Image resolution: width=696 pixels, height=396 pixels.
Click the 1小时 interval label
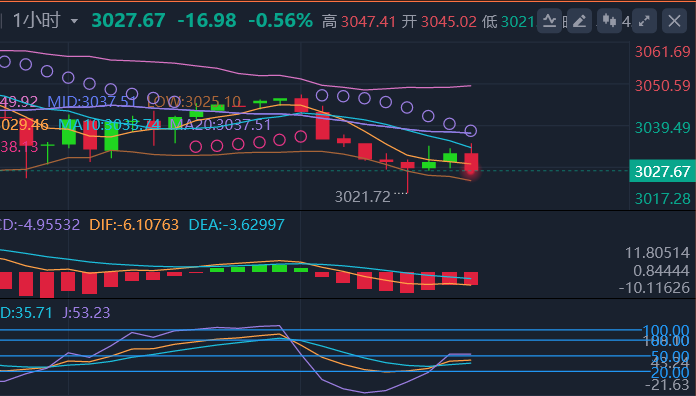coord(36,20)
